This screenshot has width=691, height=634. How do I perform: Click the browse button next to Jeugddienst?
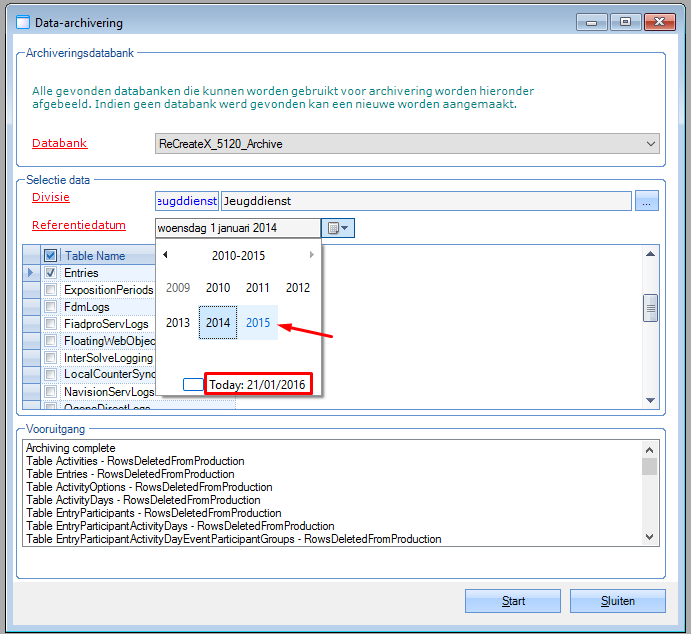pyautogui.click(x=647, y=202)
